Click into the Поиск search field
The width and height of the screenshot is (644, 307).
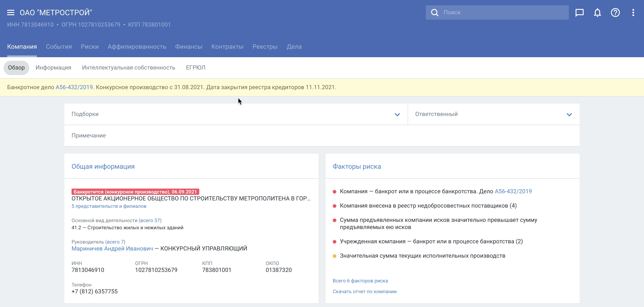click(x=497, y=13)
